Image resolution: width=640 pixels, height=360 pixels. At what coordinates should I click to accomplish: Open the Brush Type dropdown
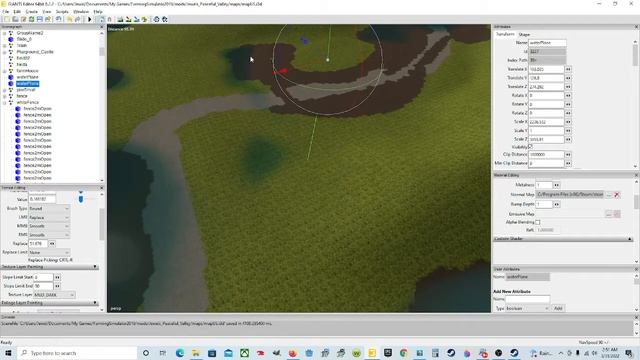click(x=49, y=209)
